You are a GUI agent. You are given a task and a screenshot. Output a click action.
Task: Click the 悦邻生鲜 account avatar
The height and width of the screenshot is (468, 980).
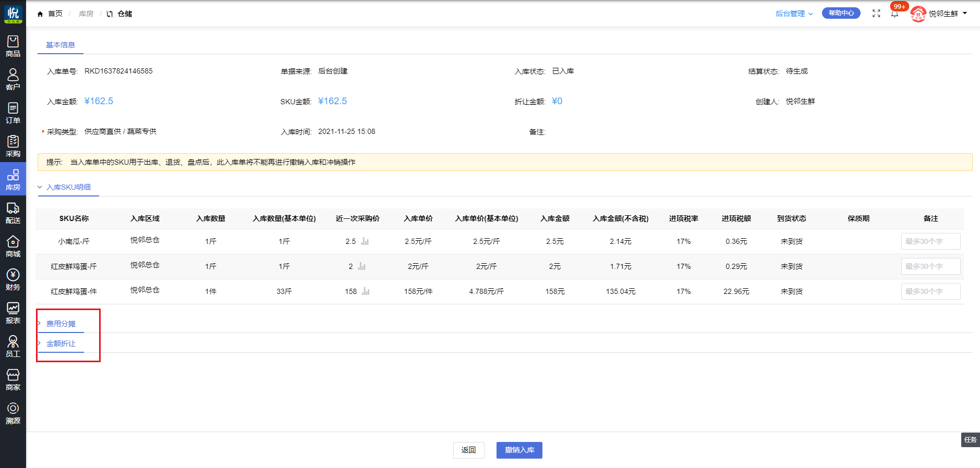coord(918,14)
